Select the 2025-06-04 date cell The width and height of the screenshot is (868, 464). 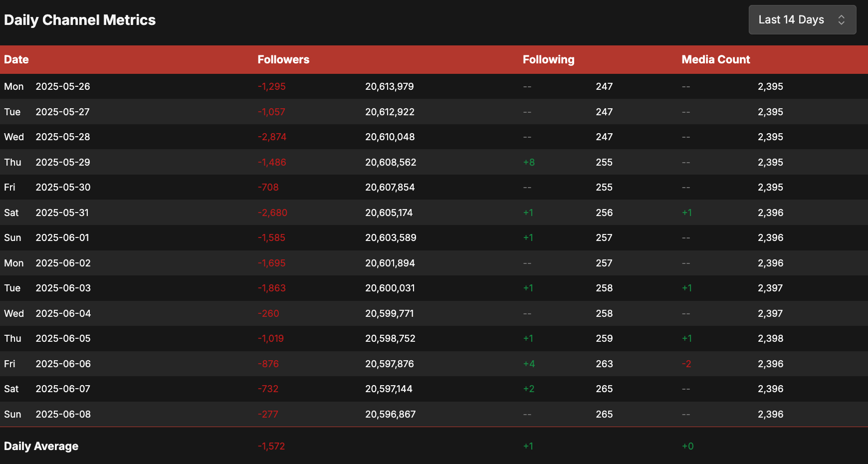[63, 313]
